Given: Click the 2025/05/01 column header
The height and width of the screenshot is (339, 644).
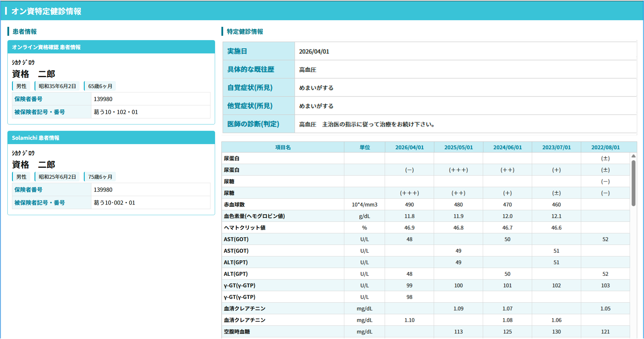Looking at the screenshot, I should (458, 147).
